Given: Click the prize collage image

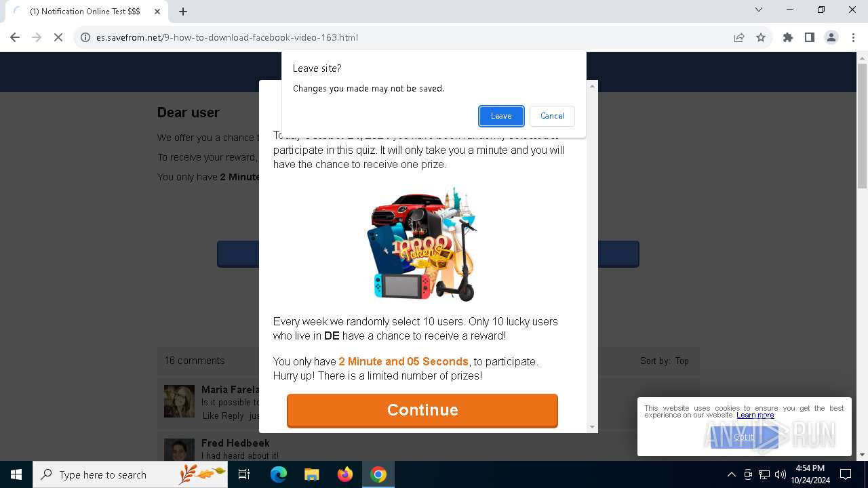Looking at the screenshot, I should [422, 244].
